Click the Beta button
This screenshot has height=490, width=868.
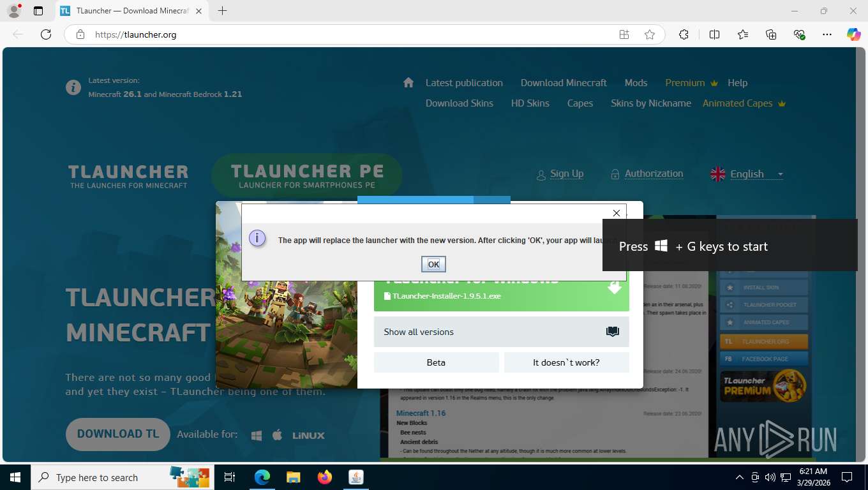point(436,362)
